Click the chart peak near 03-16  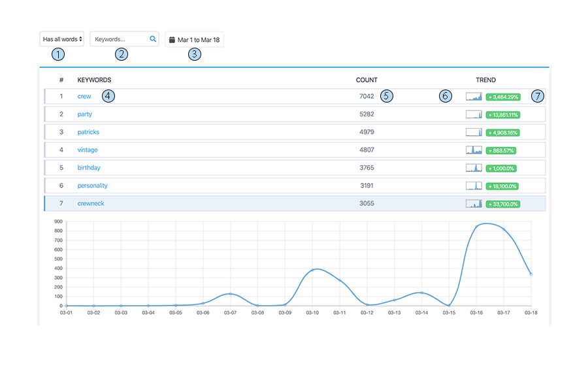tap(476, 226)
